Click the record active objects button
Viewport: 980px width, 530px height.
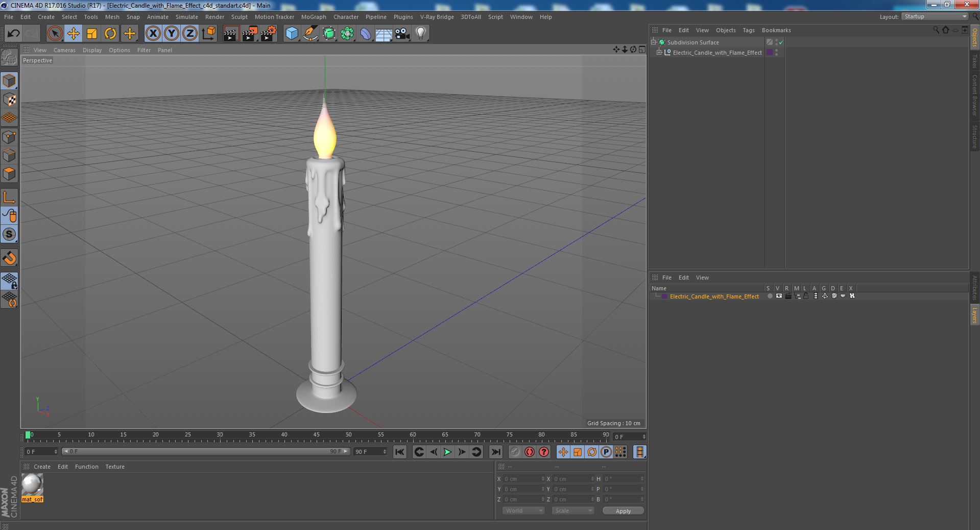pyautogui.click(x=515, y=452)
